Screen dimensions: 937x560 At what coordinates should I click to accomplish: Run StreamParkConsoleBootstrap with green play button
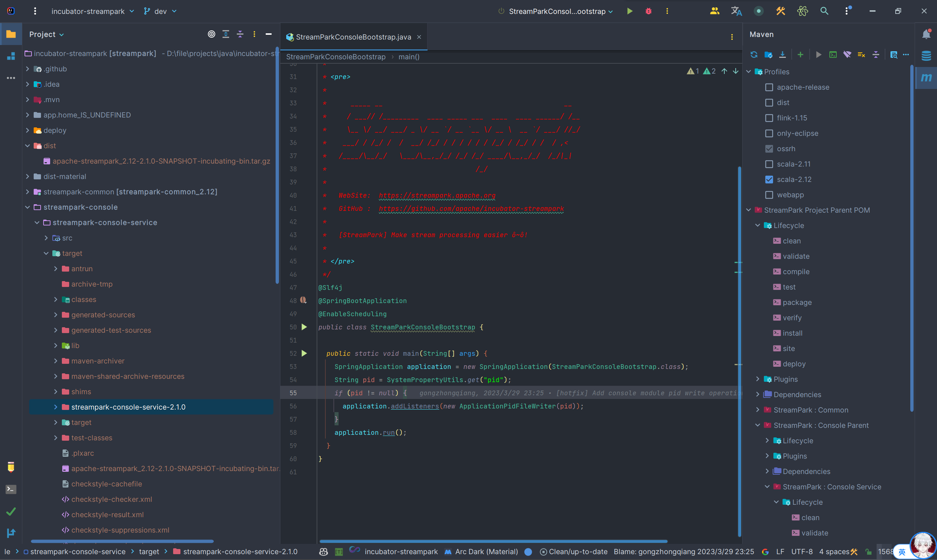pyautogui.click(x=630, y=11)
